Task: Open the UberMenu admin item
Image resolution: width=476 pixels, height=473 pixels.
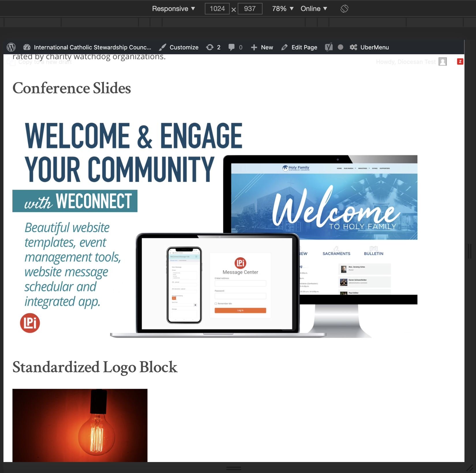Action: pos(369,47)
